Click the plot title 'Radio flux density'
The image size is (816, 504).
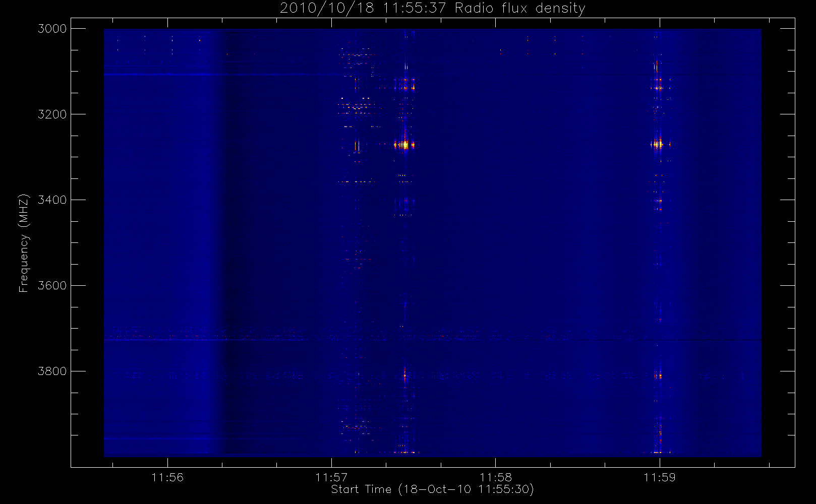520,9
